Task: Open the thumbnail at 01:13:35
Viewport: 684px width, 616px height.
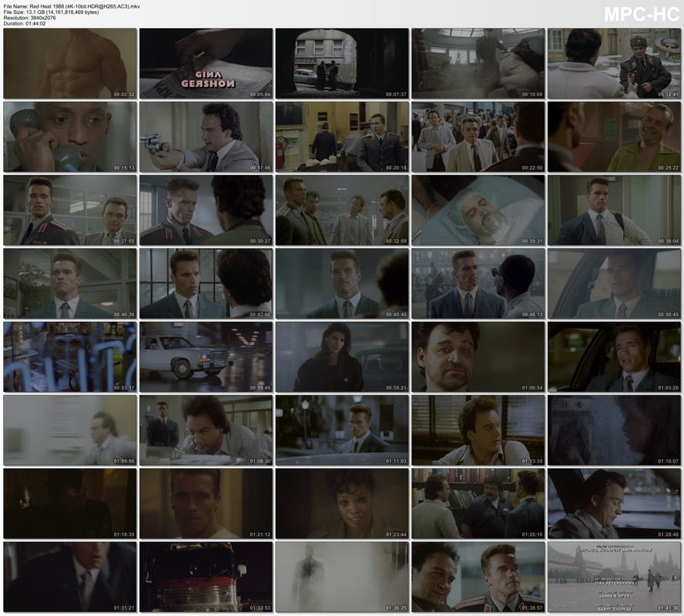Action: pos(478,430)
